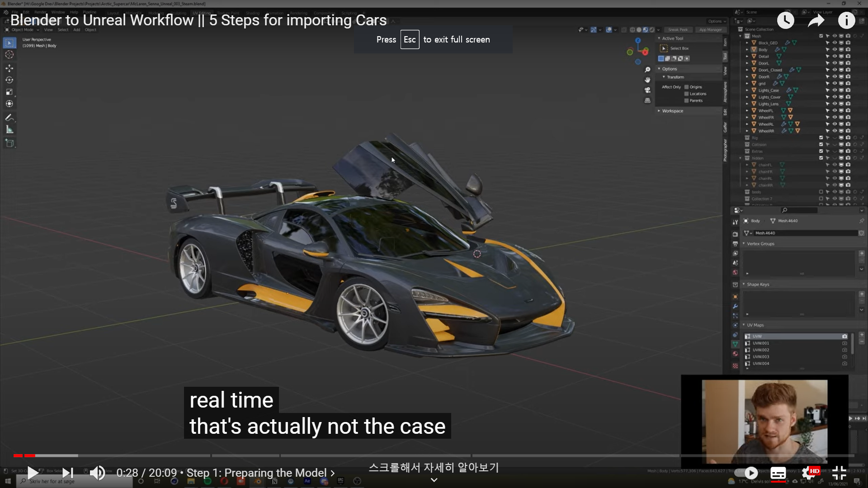
Task: Enable the Affect Only Locations checkbox
Action: tap(687, 94)
